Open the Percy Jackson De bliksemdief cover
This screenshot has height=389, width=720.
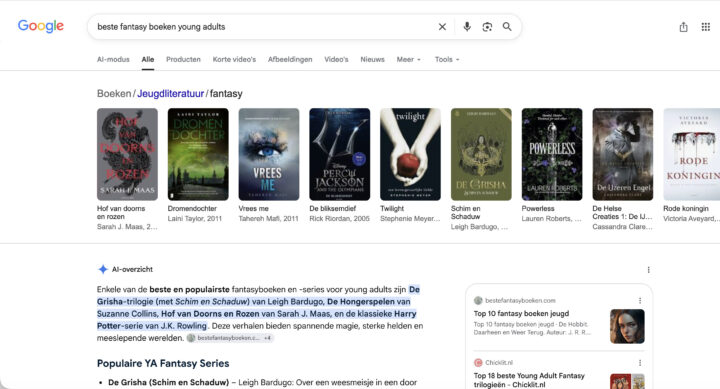click(339, 154)
